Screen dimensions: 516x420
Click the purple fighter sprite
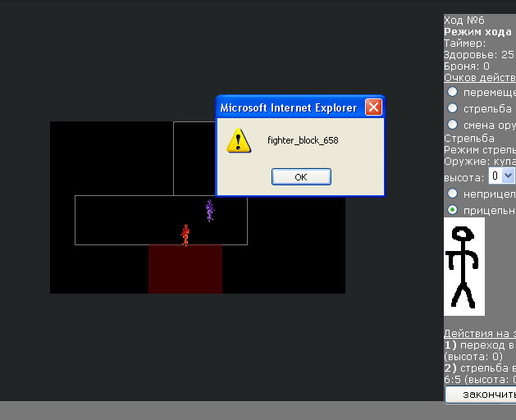210,211
